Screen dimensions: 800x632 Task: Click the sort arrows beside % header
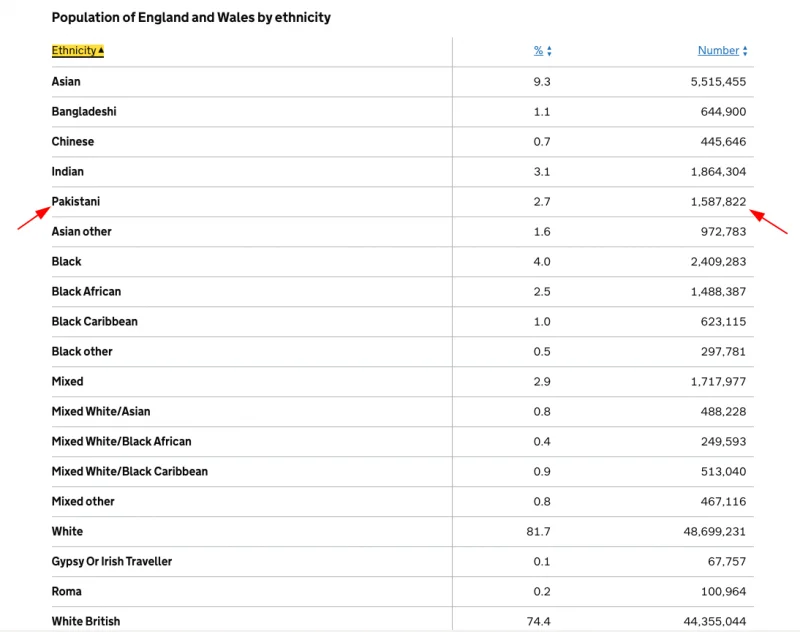point(549,51)
